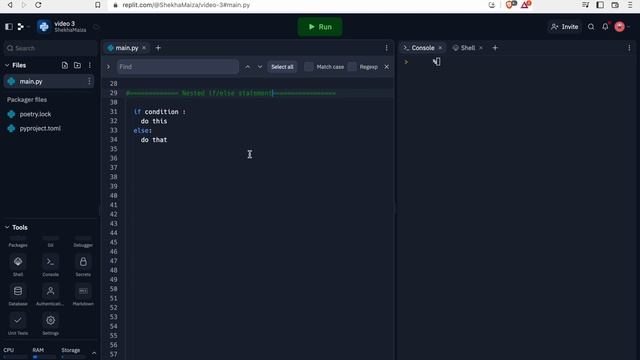Enable the Match case checkbox
This screenshot has width=640, height=360.
click(x=309, y=67)
